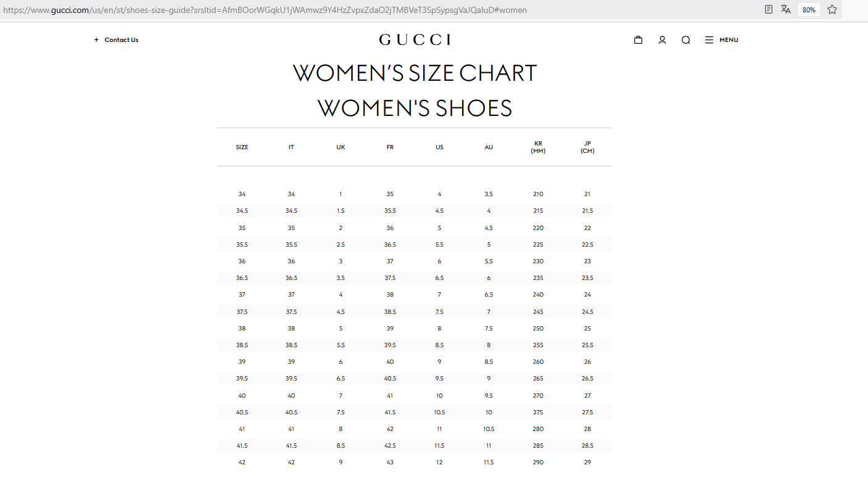Select the KR value 235
Image resolution: width=868 pixels, height=489 pixels.
click(x=538, y=278)
